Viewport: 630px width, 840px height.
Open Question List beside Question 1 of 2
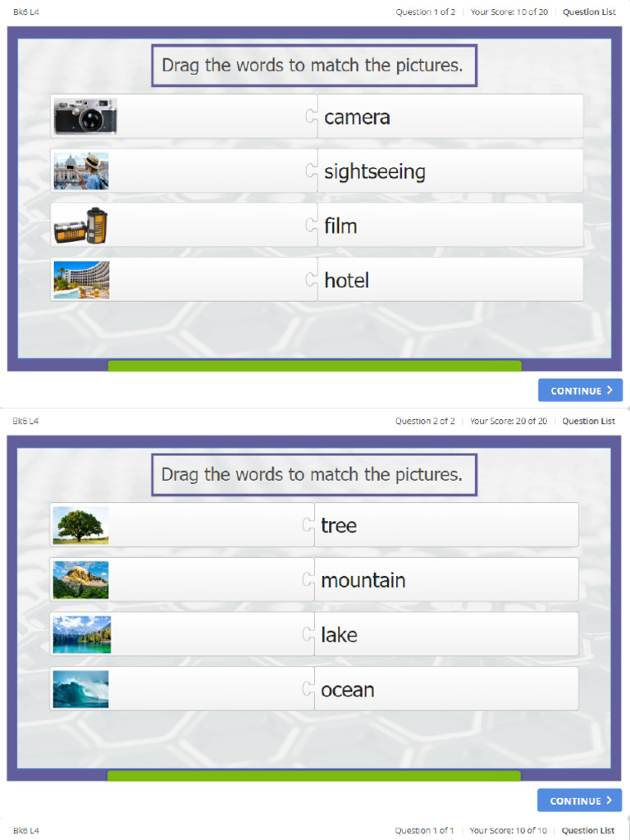click(588, 12)
